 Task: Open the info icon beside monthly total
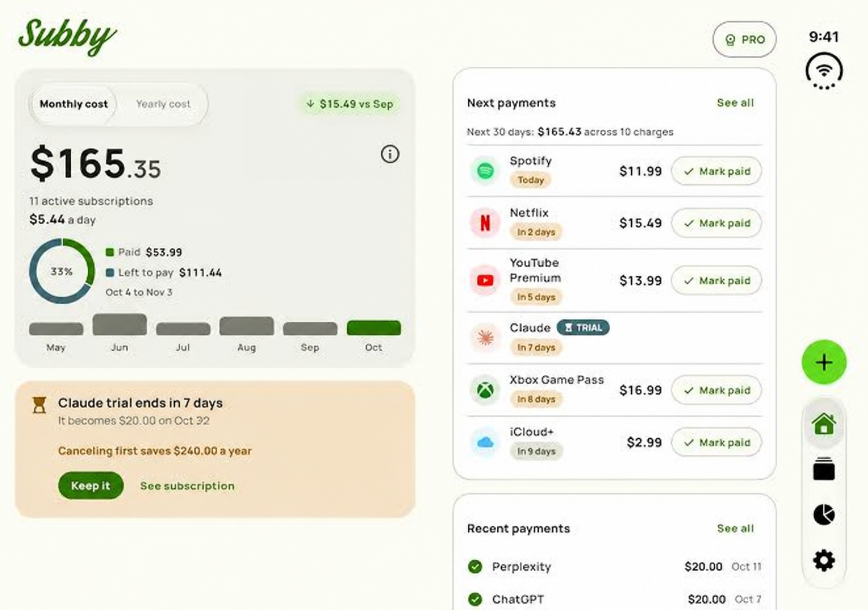point(390,154)
